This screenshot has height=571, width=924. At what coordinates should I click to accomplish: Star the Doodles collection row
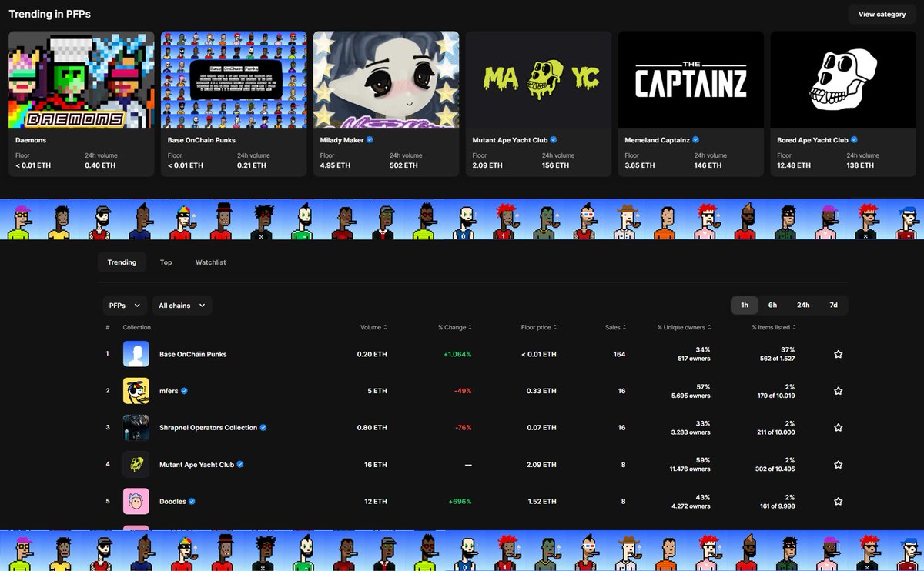click(839, 501)
